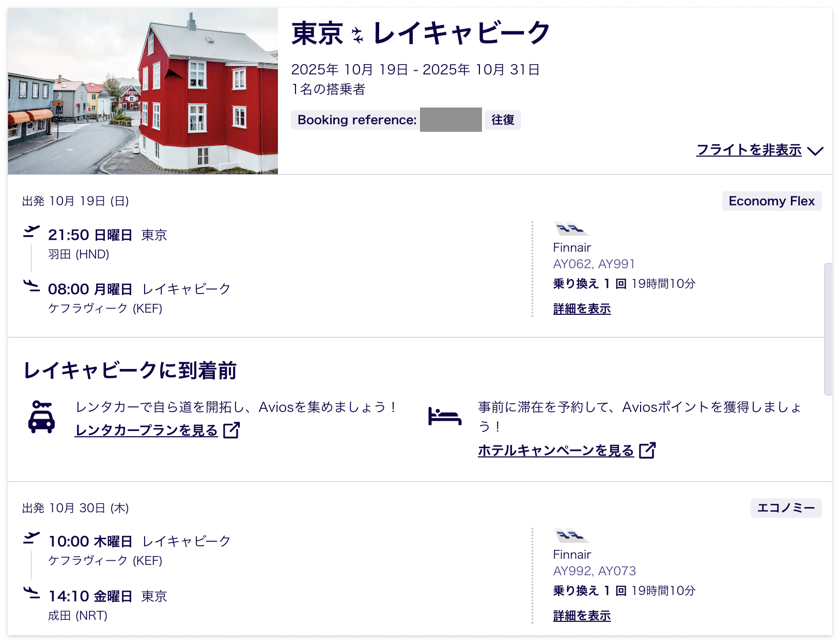Click flight numbers AY992, AY073
This screenshot has height=643, width=840.
tap(595, 571)
